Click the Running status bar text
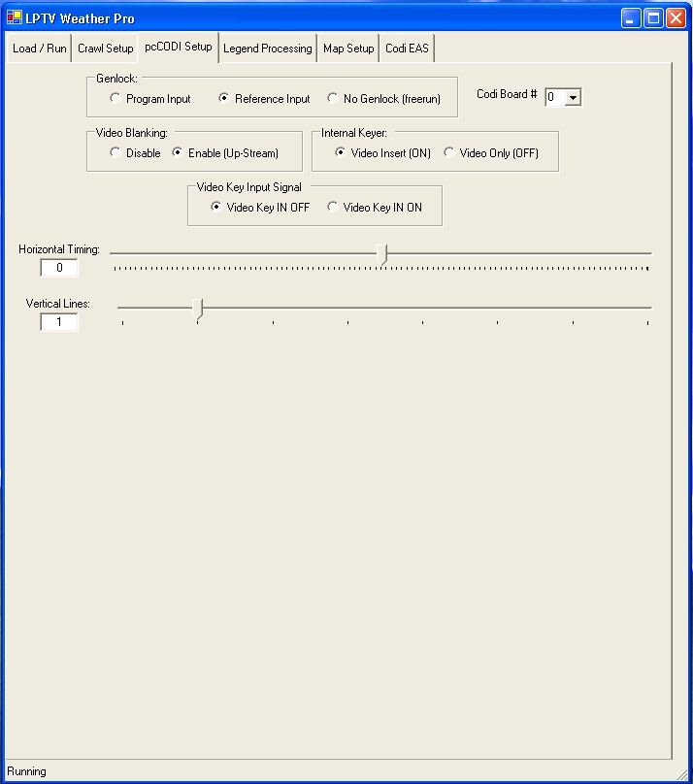693x784 pixels. 26,771
